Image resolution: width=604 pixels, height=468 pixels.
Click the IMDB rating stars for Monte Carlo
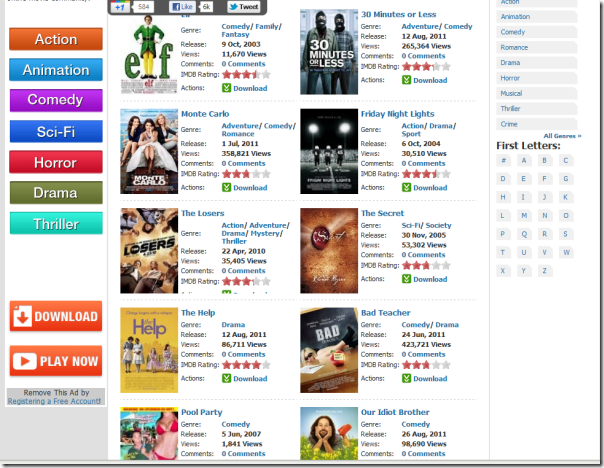tap(246, 174)
